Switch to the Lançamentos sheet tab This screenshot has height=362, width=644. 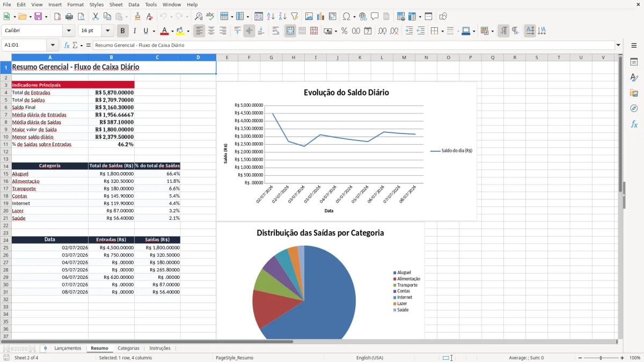68,348
